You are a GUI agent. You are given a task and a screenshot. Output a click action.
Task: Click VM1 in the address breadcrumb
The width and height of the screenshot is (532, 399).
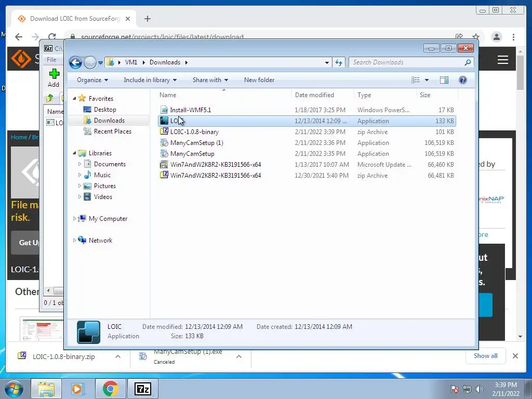(x=131, y=62)
